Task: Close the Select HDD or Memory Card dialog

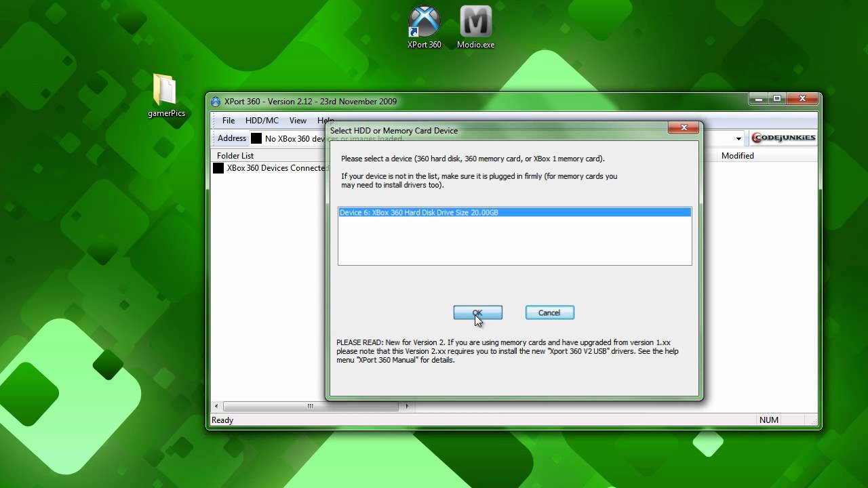Action: [684, 127]
